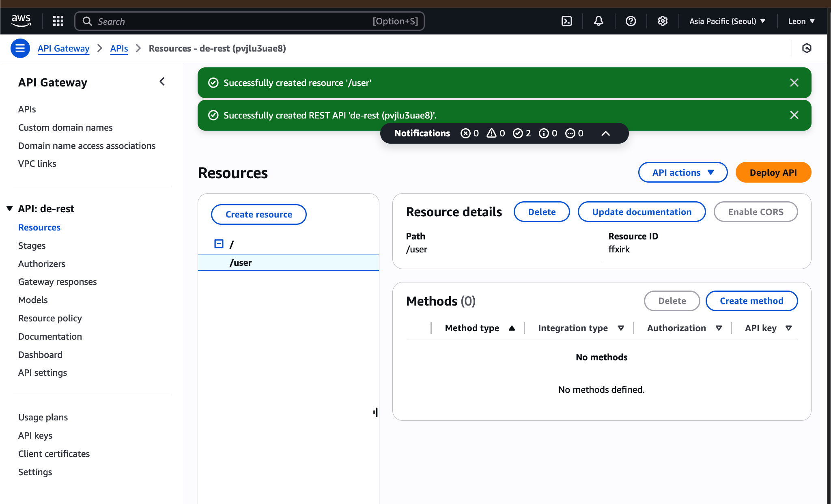831x504 pixels.
Task: Toggle the blue hamburger navigation menu
Action: [20, 48]
